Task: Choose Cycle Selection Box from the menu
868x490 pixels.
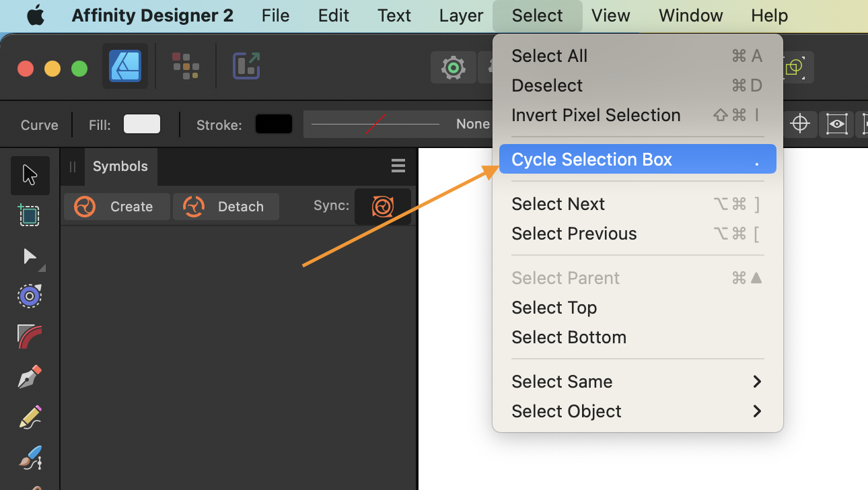Action: 591,160
